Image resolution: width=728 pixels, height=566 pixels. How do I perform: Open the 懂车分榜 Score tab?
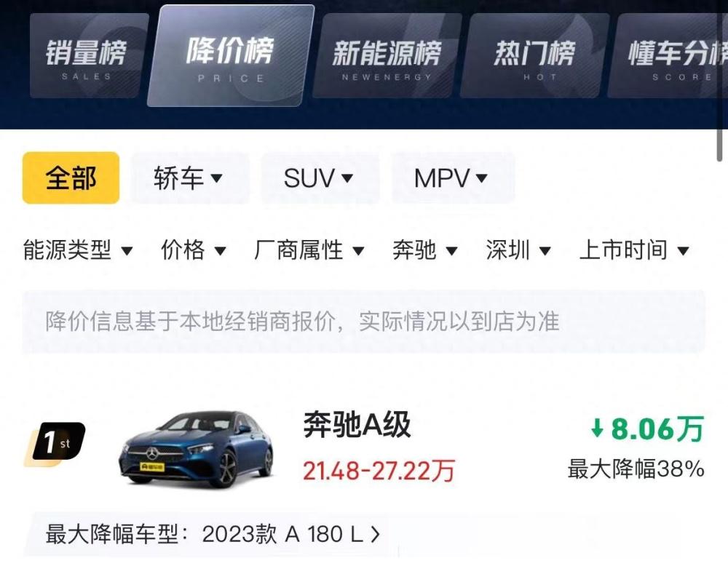[x=668, y=56]
